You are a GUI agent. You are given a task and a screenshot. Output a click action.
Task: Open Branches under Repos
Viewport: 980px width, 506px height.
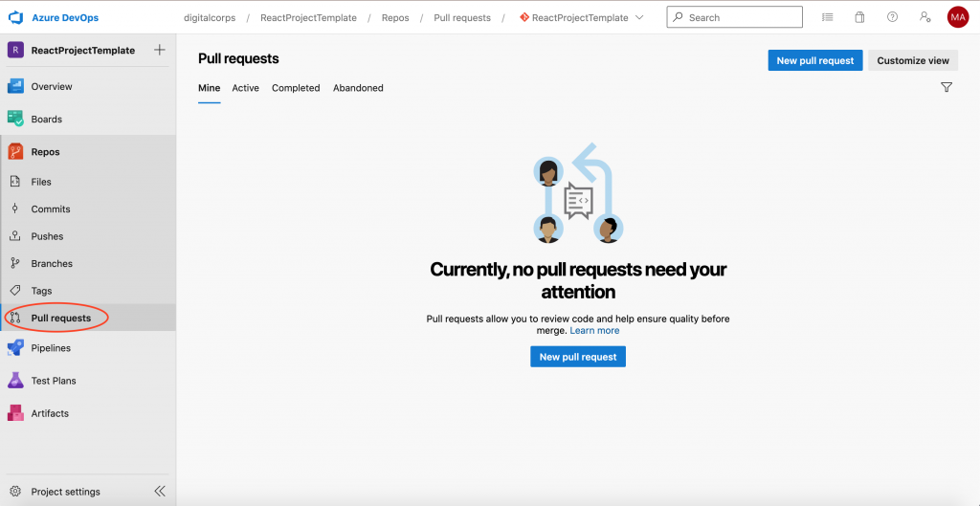[x=52, y=264]
